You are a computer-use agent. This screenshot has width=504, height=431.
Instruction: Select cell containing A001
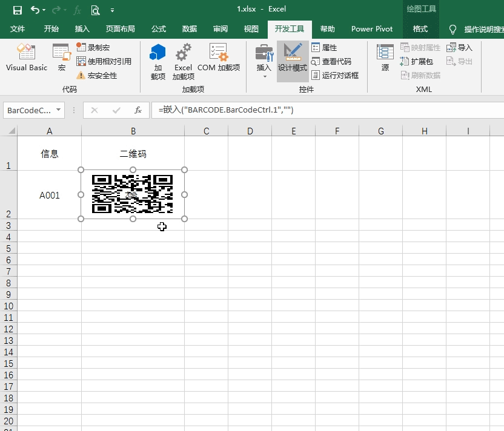click(50, 195)
